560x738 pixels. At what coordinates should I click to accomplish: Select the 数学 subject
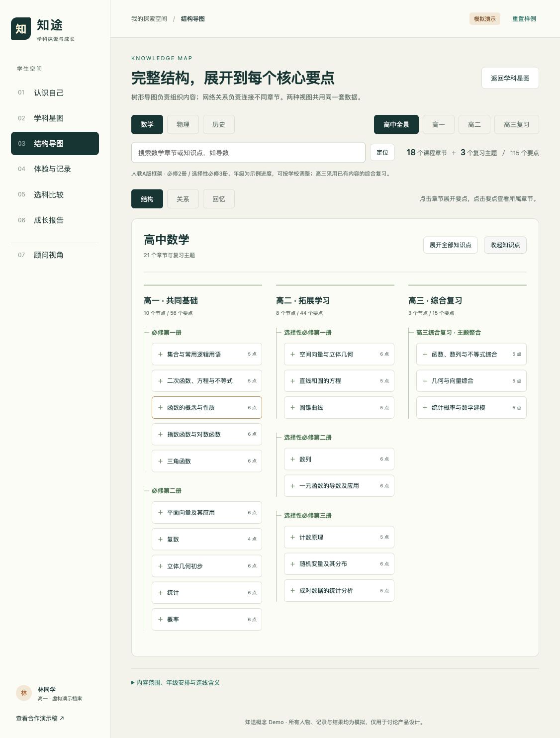tap(147, 124)
